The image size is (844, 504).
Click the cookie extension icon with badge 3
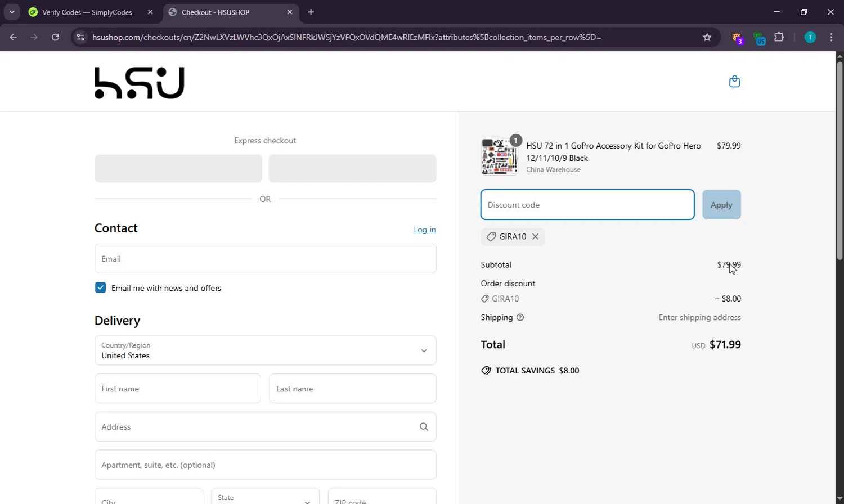click(x=737, y=38)
